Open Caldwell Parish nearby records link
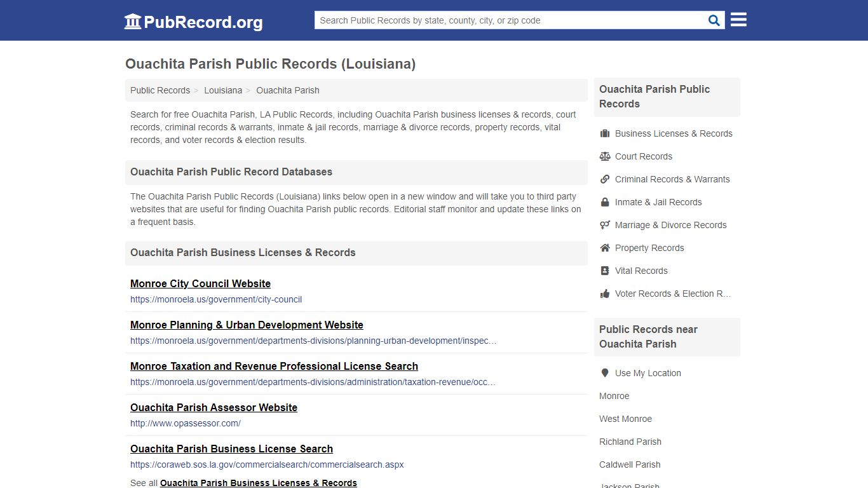This screenshot has height=488, width=868. 630,464
